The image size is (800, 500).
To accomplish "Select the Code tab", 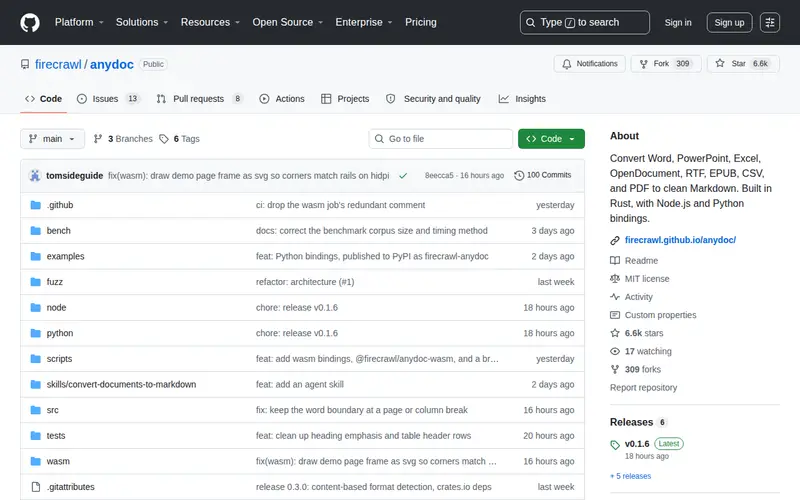I will 44,99.
